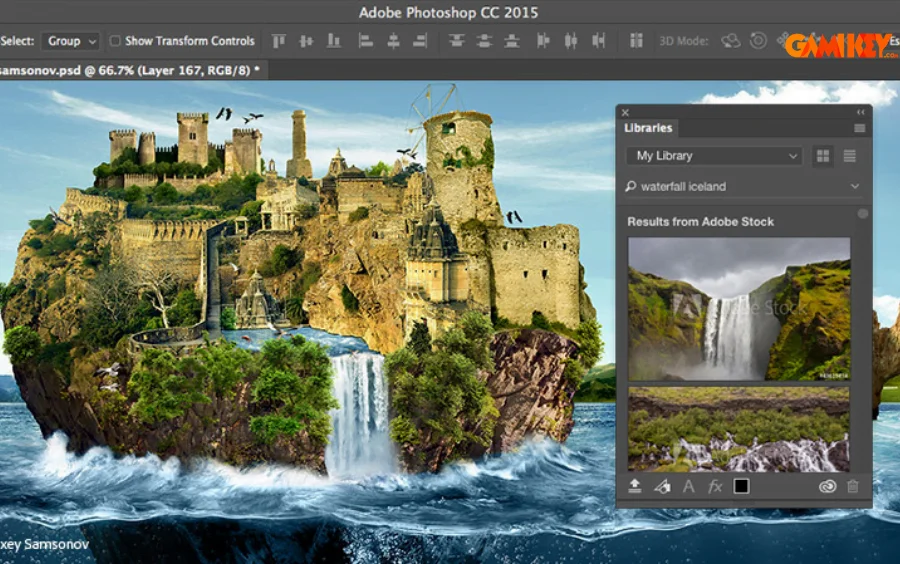Distribute vertical centers of layers
The width and height of the screenshot is (900, 564).
(484, 41)
